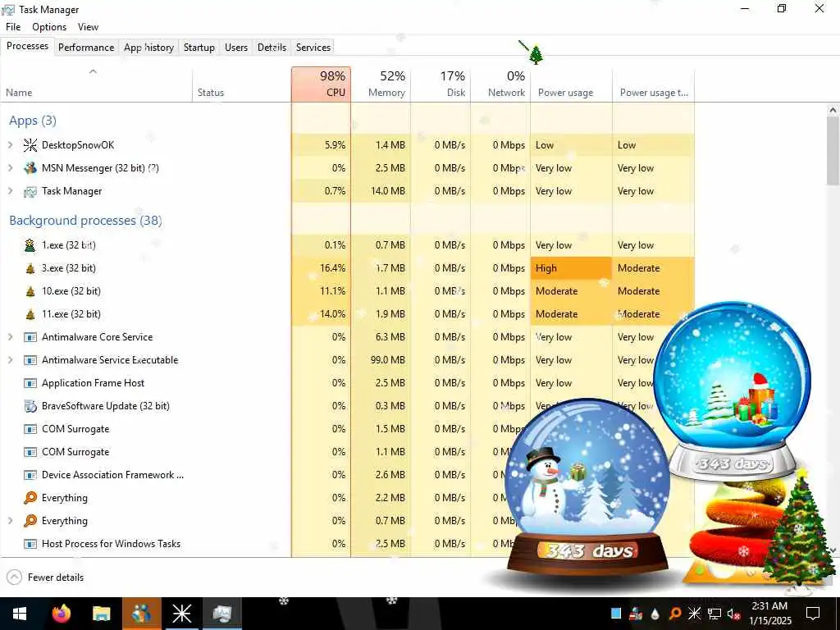This screenshot has height=630, width=840.
Task: Sort by the Name column header
Action: pyautogui.click(x=97, y=84)
